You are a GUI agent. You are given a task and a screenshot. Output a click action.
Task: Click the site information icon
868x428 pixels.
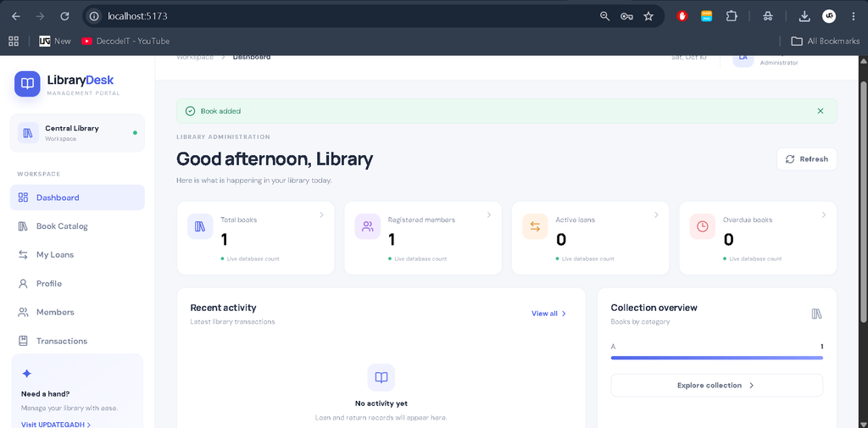click(95, 17)
